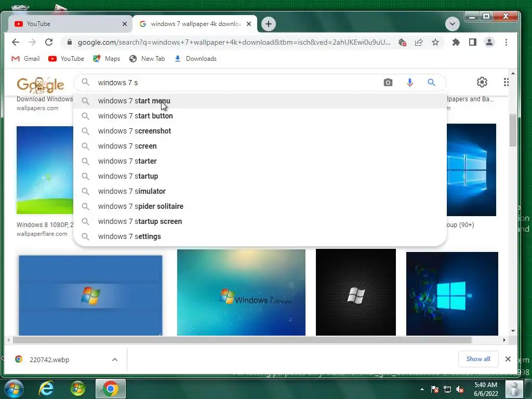Search by image with the camera icon
The width and height of the screenshot is (532, 399).
pyautogui.click(x=388, y=83)
